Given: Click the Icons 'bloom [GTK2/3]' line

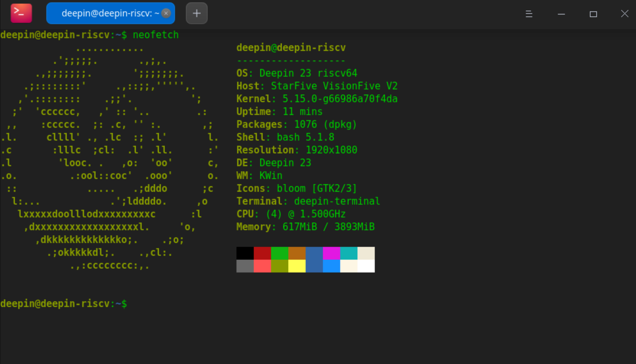Looking at the screenshot, I should pos(297,189).
